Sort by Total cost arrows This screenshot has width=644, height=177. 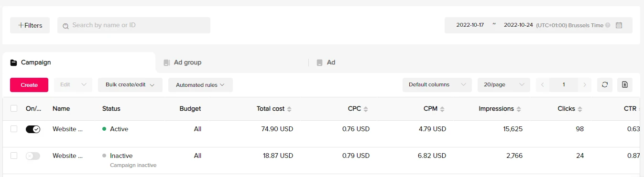click(x=289, y=109)
